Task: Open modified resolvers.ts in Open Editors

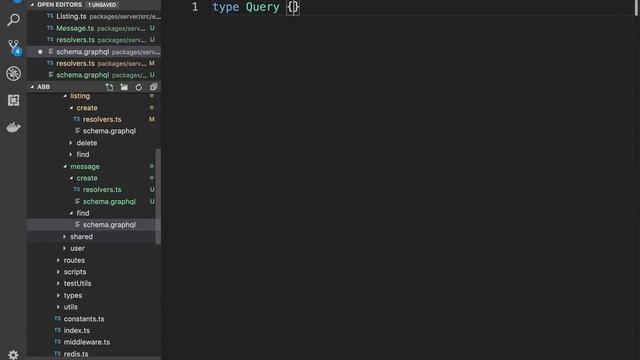Action: click(x=94, y=64)
